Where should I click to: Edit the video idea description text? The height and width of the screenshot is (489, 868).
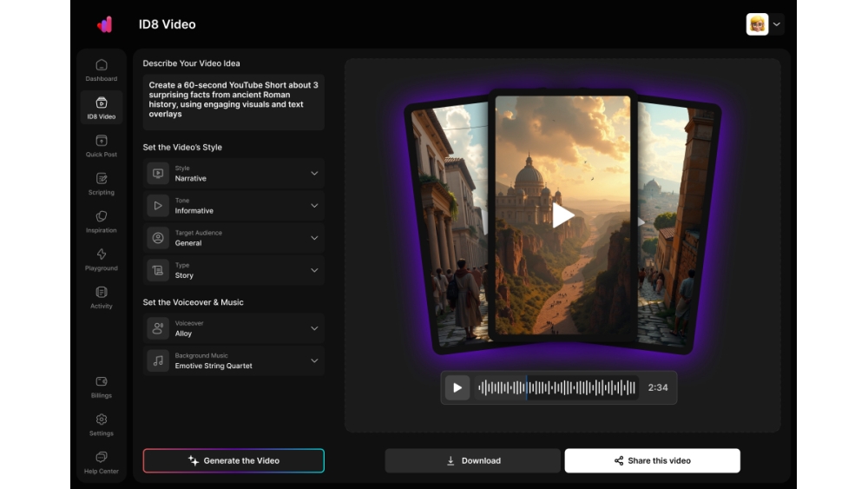233,100
